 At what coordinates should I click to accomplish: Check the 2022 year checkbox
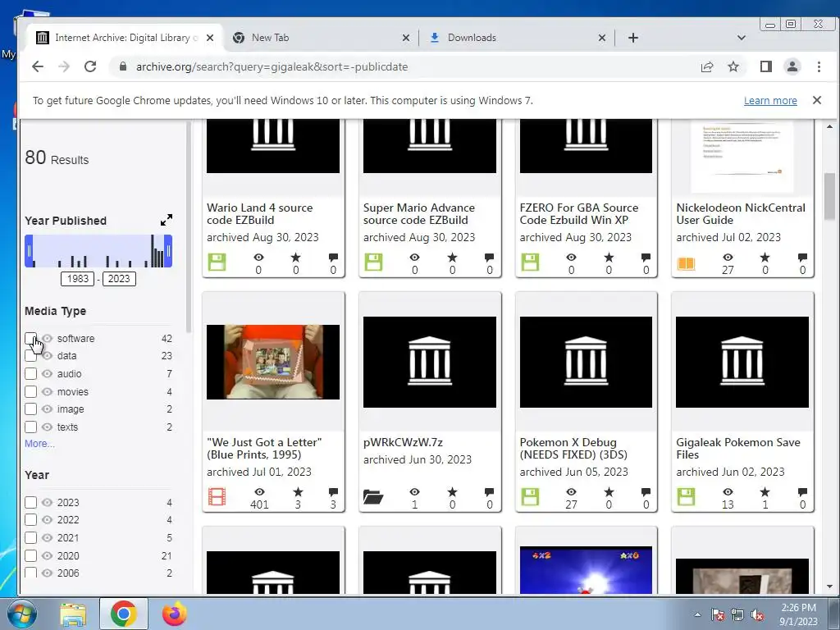click(x=30, y=519)
